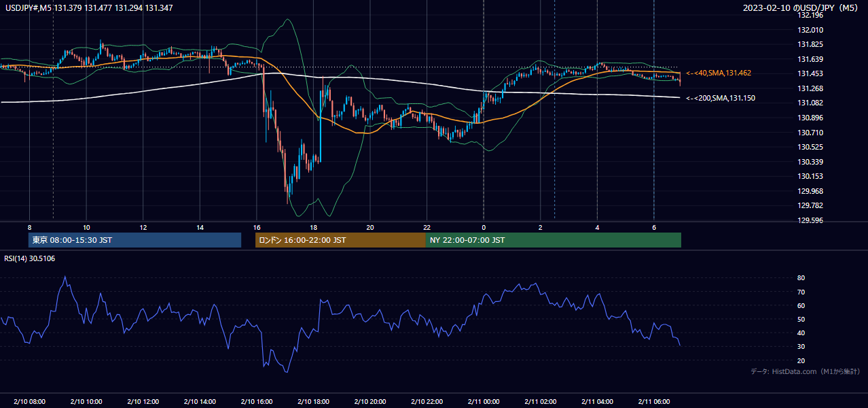Select the NY 22:00-07:00 JST session bar

(554, 240)
